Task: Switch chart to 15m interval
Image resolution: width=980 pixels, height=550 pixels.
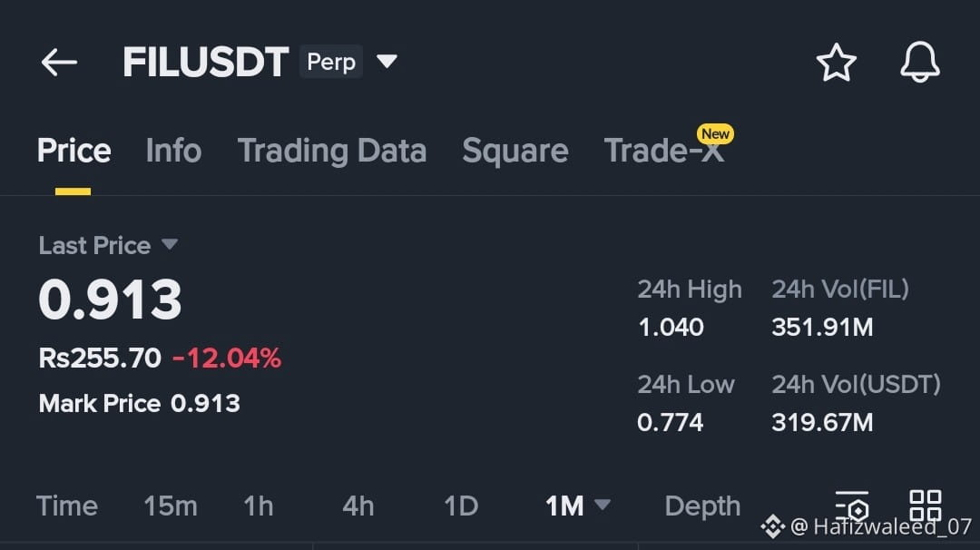Action: coord(170,506)
